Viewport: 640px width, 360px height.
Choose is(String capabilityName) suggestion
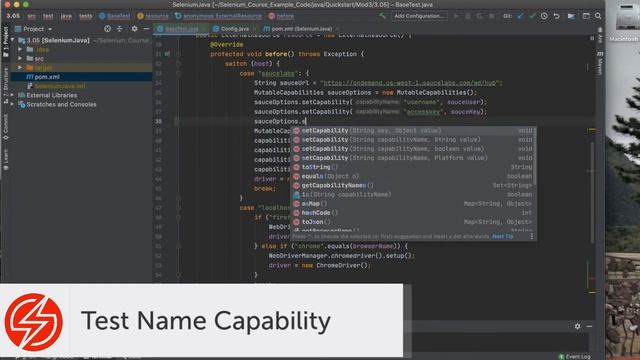coord(413,194)
